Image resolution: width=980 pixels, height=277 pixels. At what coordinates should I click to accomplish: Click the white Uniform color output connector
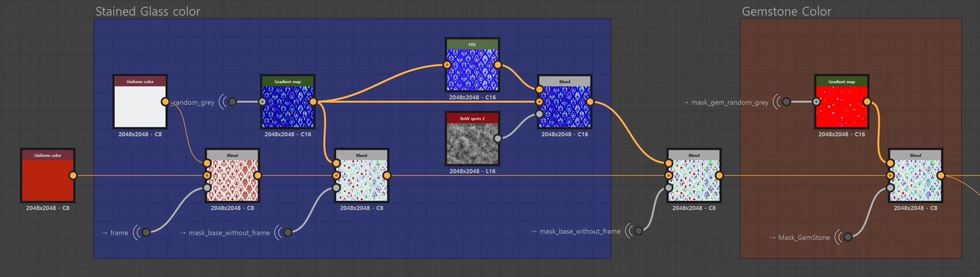(165, 102)
